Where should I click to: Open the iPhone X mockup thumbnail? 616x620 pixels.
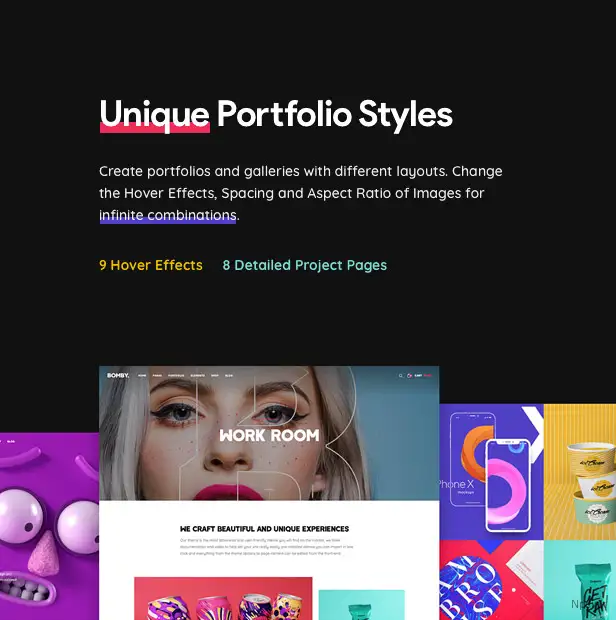[491, 472]
